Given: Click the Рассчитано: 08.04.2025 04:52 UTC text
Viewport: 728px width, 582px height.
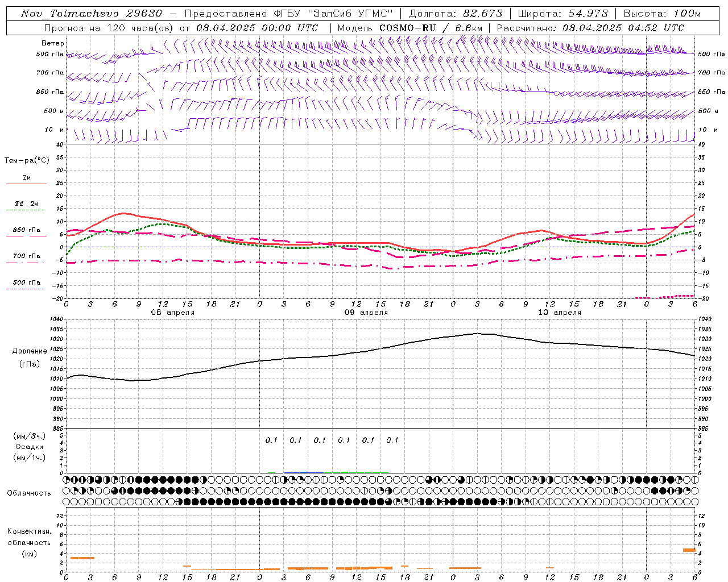Looking at the screenshot, I should [x=590, y=28].
